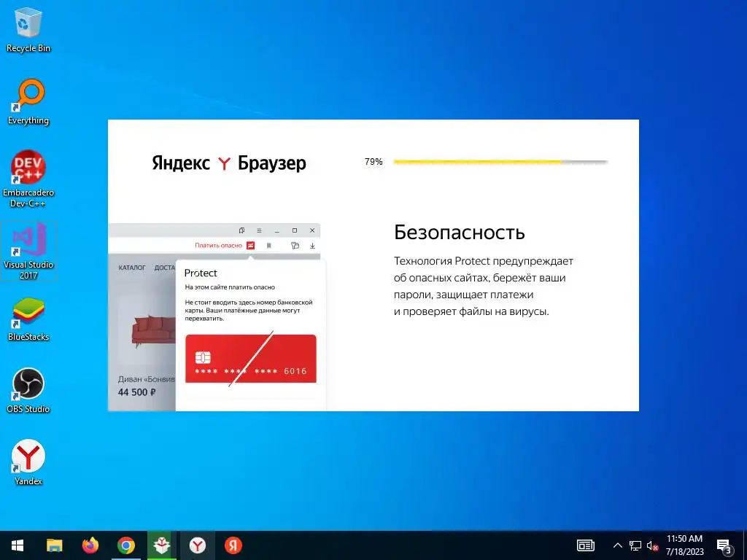Click the Yandex desktop shortcut

point(28,462)
